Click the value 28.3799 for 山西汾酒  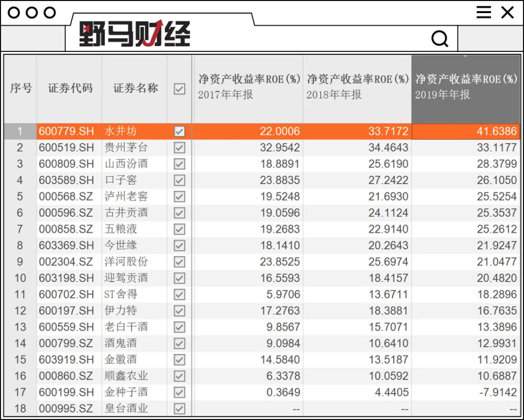pos(497,164)
